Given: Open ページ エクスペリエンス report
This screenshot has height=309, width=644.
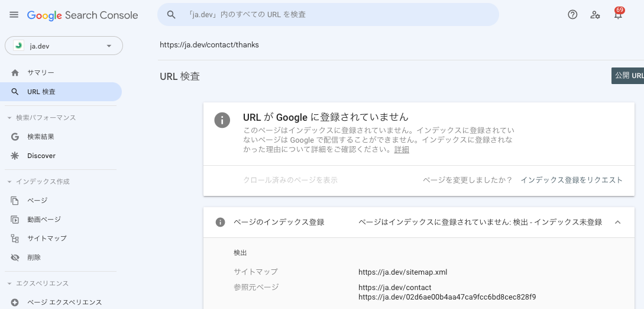Looking at the screenshot, I should pos(64,302).
